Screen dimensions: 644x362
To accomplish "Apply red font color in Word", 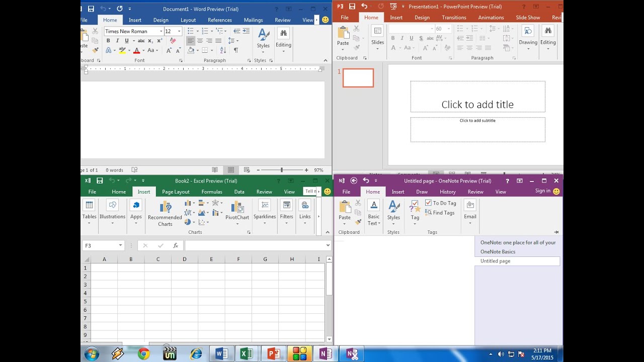I will point(136,50).
